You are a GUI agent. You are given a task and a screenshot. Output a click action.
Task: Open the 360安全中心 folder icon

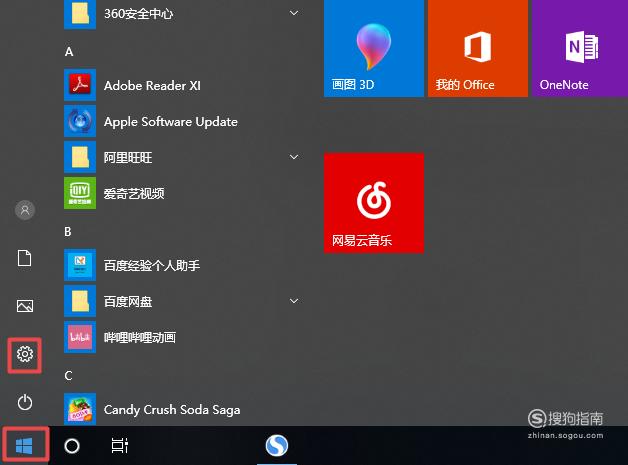tap(80, 14)
